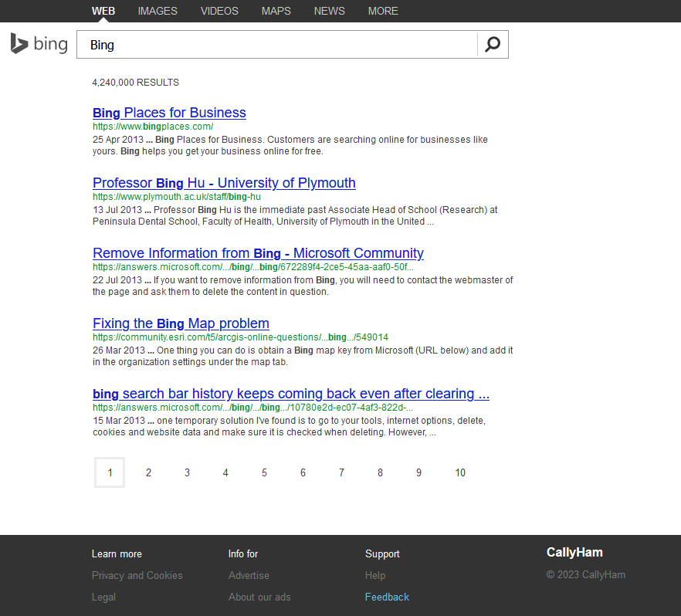
Task: Go to results page 2
Action: 148,472
